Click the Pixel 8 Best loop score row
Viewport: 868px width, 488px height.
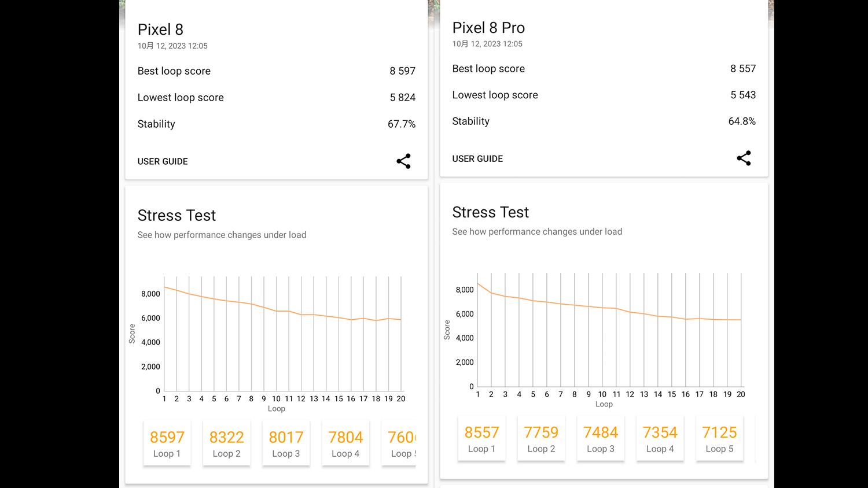click(276, 71)
